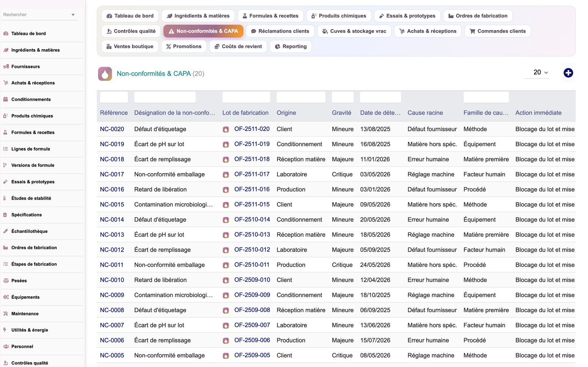The width and height of the screenshot is (588, 367).
Task: Click the blue plus icon to add a non-conformité
Action: [x=568, y=73]
